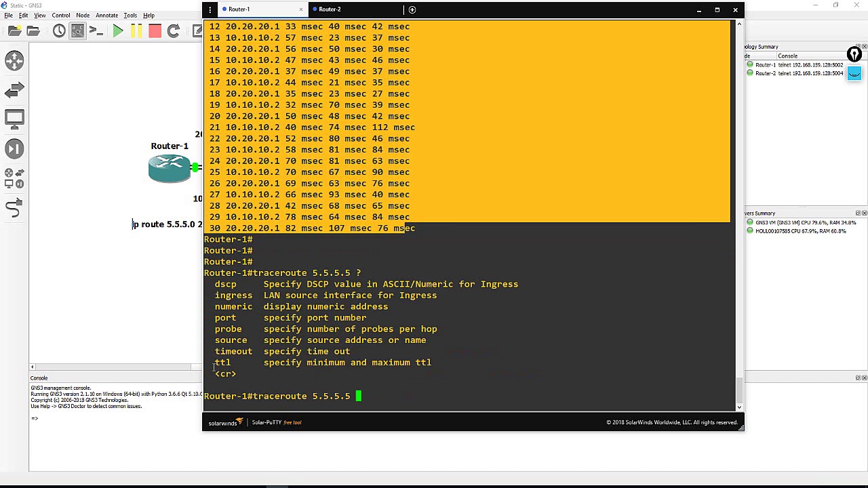Suspend all nodes with yellow pause icon

click(136, 31)
